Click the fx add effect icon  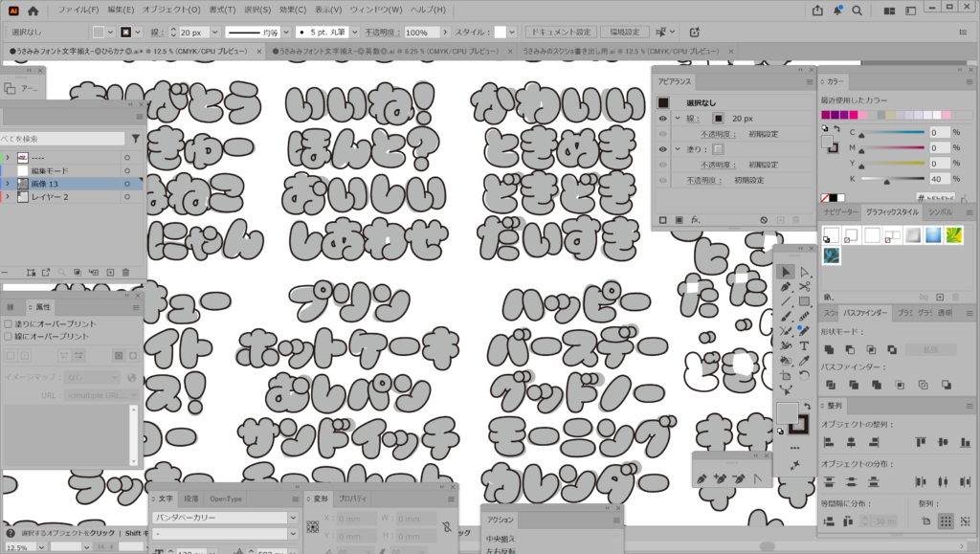[696, 220]
